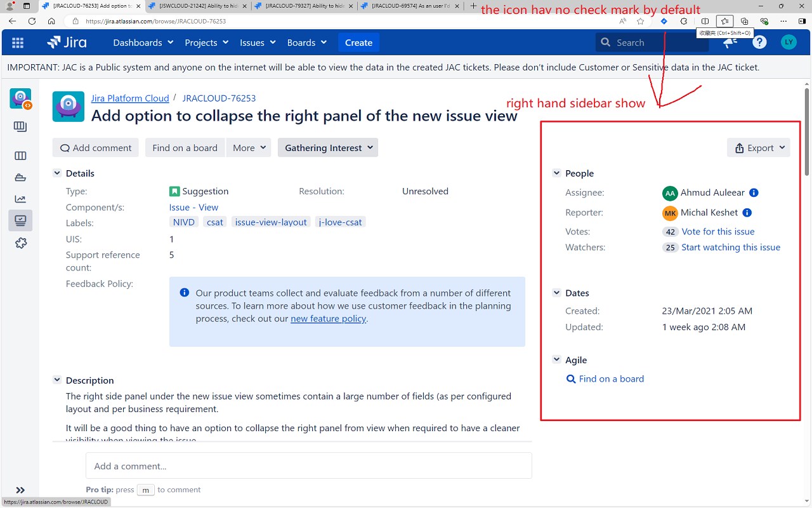812x508 pixels.
Task: Open the Issue - View component link
Action: coord(193,208)
